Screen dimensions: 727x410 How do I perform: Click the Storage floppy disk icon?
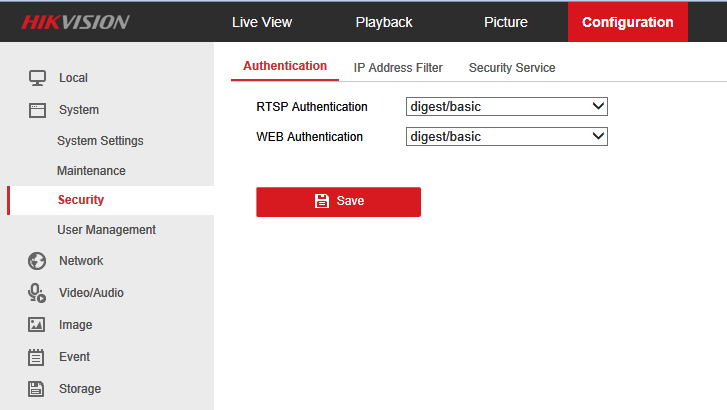(37, 389)
